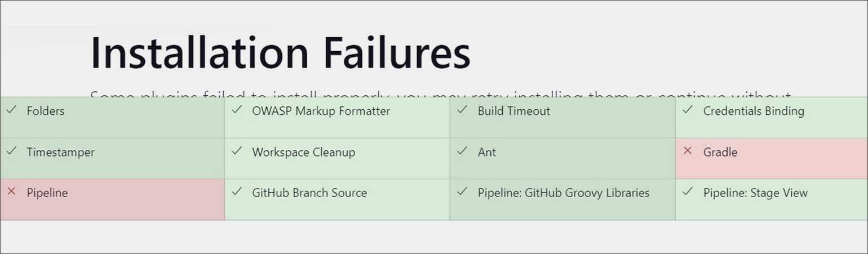
Task: Click the checkmark beside Pipeline: Stage View
Action: click(688, 192)
